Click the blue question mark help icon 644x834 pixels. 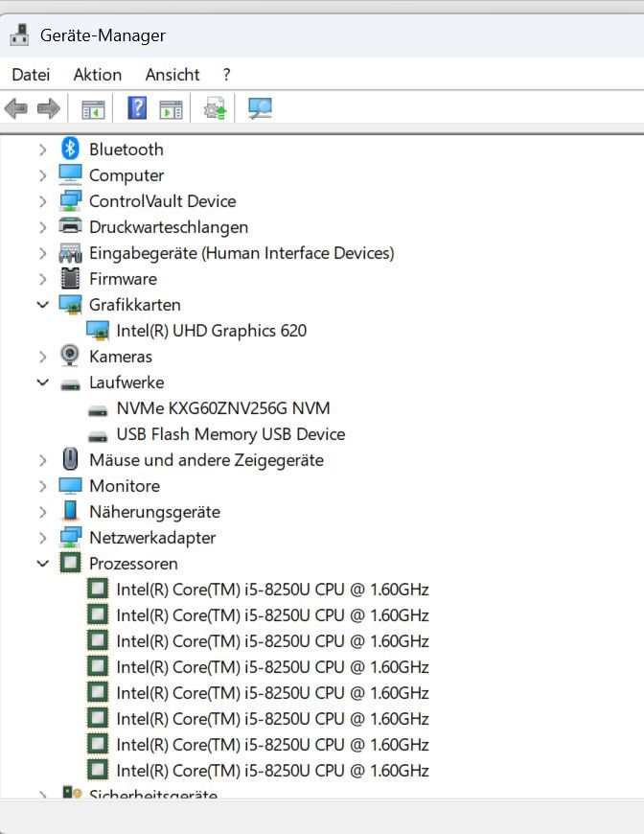click(137, 108)
